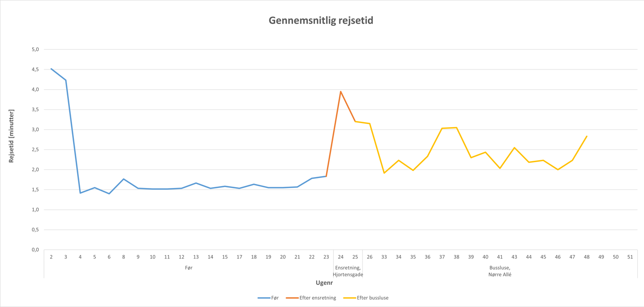The height and width of the screenshot is (307, 644).
Task: Click the Før group label below the week numbers
Action: (x=189, y=268)
